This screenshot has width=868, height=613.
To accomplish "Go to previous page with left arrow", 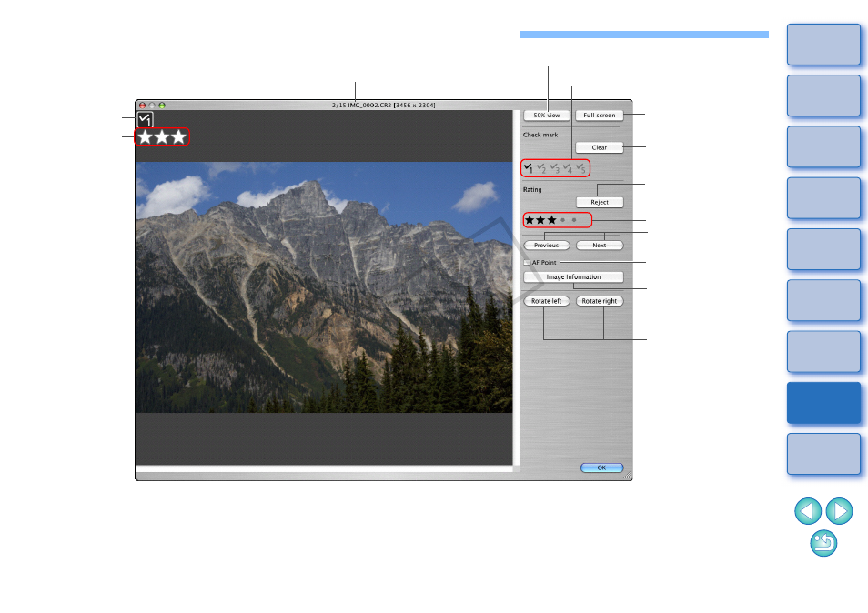I will coord(808,510).
